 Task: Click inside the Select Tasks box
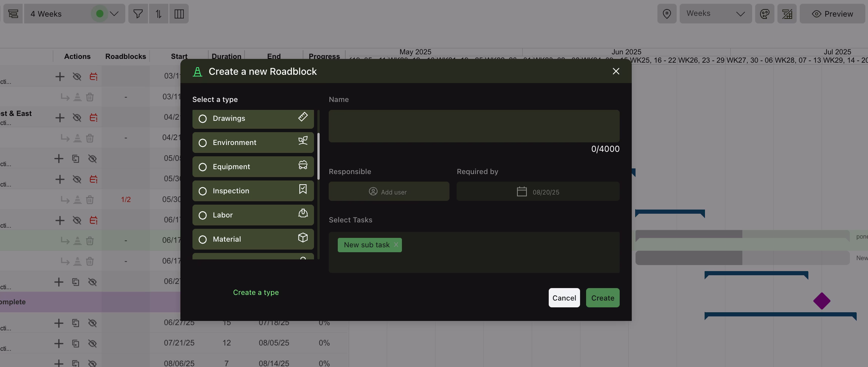coord(474,252)
